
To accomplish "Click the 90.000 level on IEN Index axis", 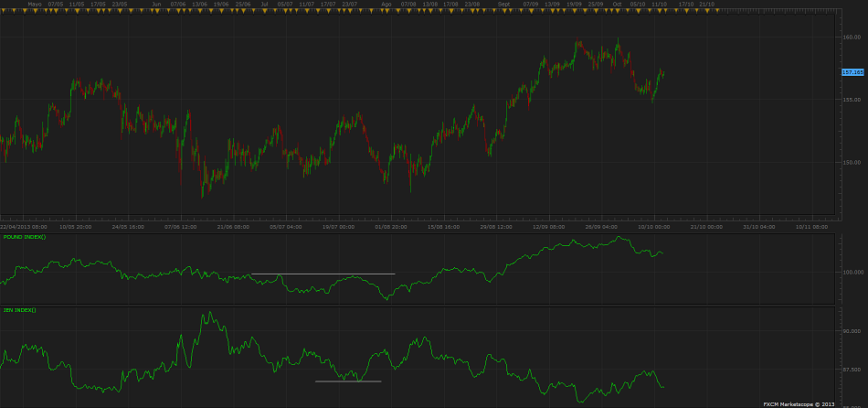I will coord(852,330).
